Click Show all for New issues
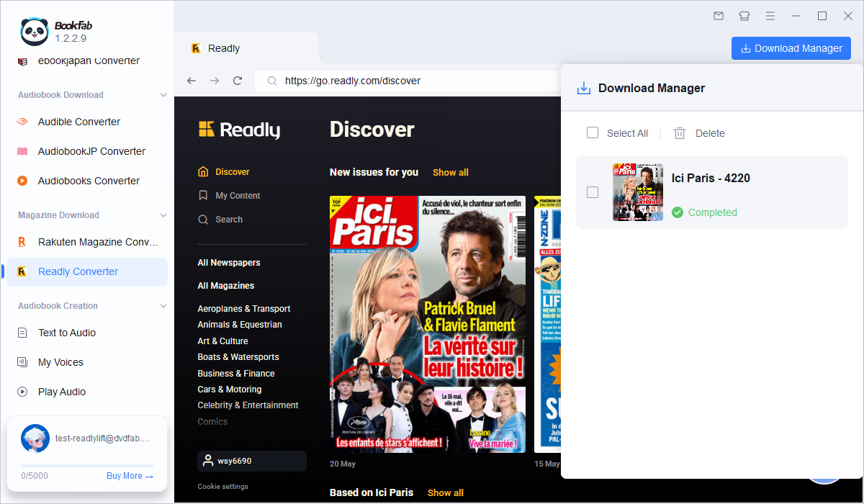 451,172
